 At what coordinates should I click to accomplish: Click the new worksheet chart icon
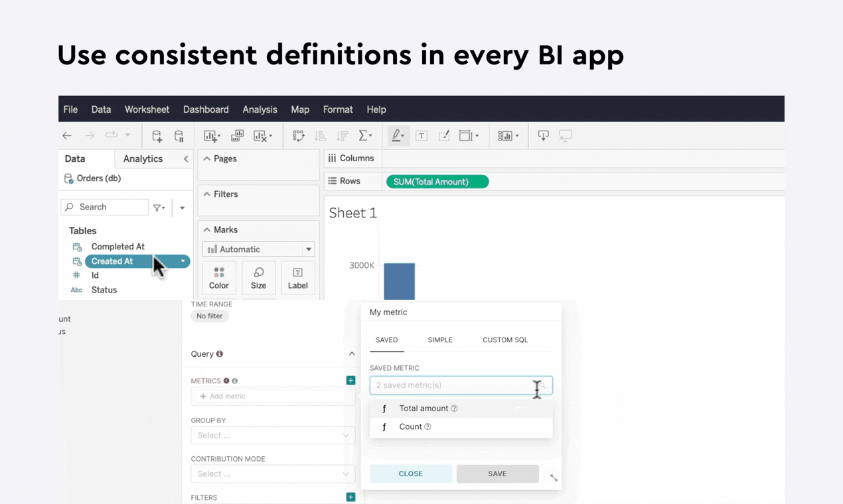tap(212, 136)
